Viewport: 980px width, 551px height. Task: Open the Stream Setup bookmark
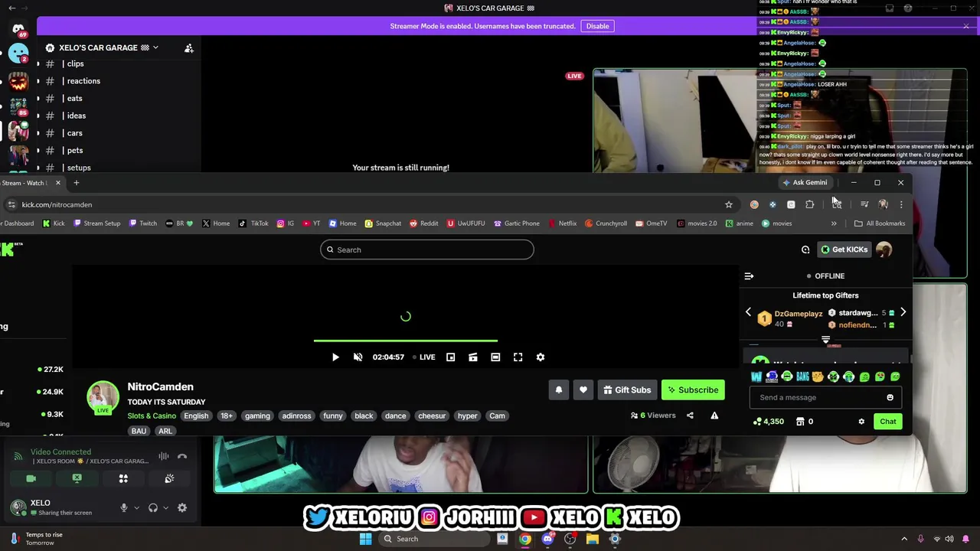96,223
